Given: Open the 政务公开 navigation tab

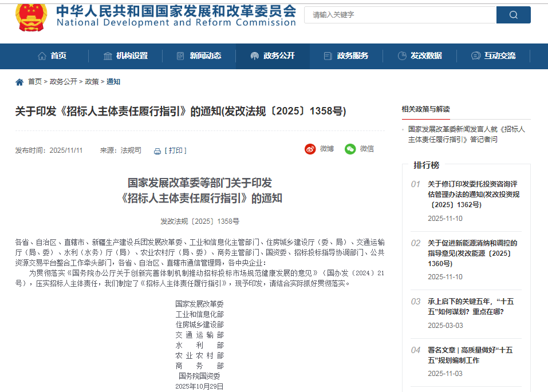Looking at the screenshot, I should point(273,56).
